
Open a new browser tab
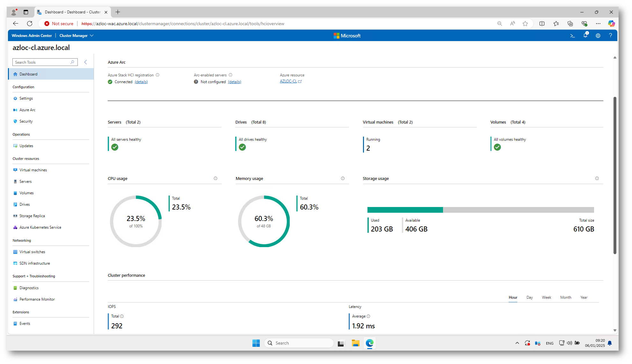point(118,12)
